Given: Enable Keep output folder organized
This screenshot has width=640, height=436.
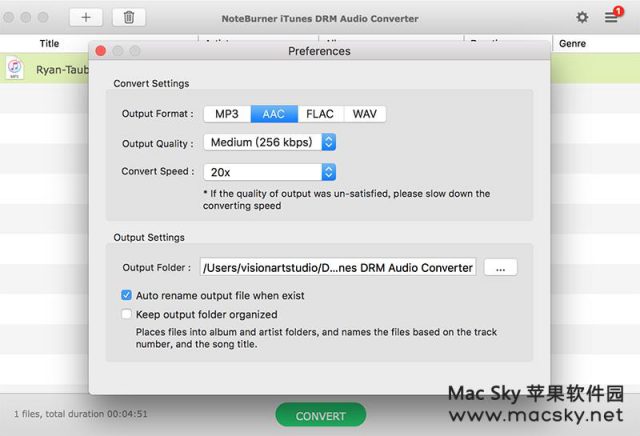Looking at the screenshot, I should tap(127, 314).
